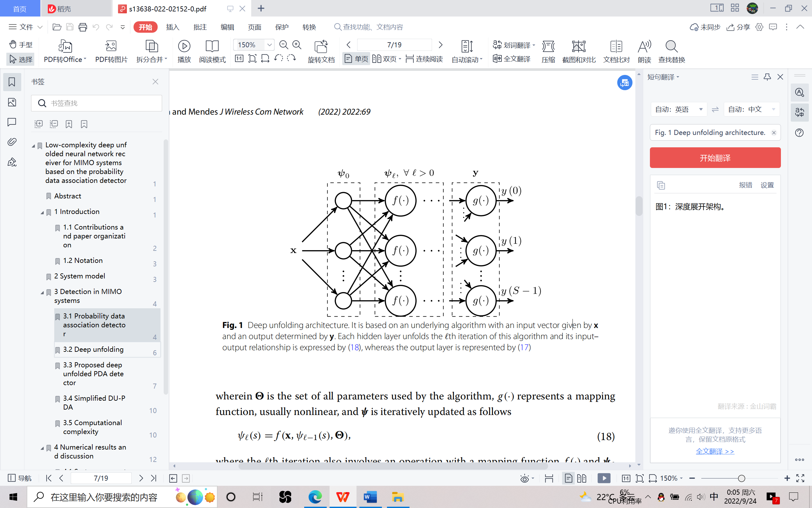
Task: Collapse the 3 Detection in MIMO systems bookmark
Action: point(42,292)
